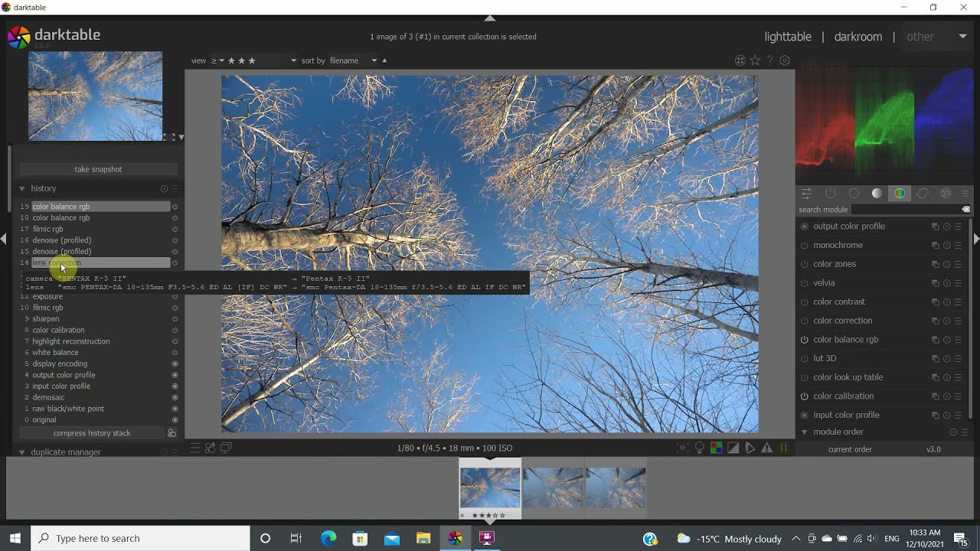Screen dimensions: 980x551
Task: Open quick presets menu
Action: (x=195, y=448)
